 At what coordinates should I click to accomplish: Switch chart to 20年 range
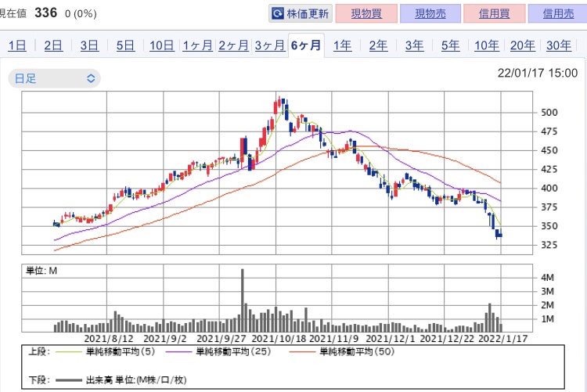[523, 45]
